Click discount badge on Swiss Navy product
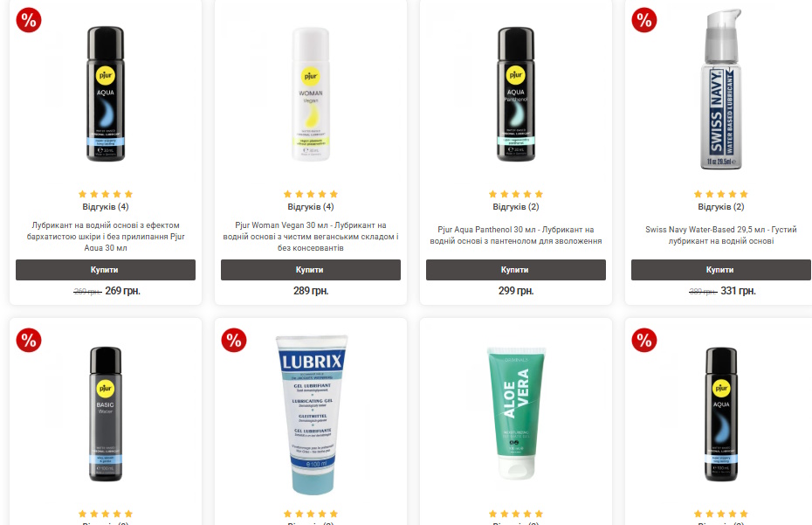812x525 pixels. click(644, 20)
